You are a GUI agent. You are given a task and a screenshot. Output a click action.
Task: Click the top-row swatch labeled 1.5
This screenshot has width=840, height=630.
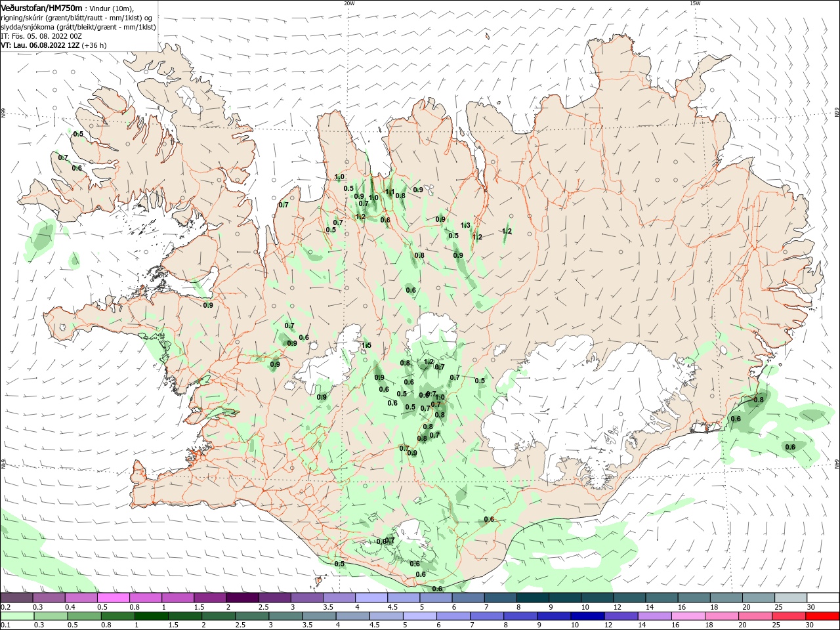pyautogui.click(x=210, y=598)
